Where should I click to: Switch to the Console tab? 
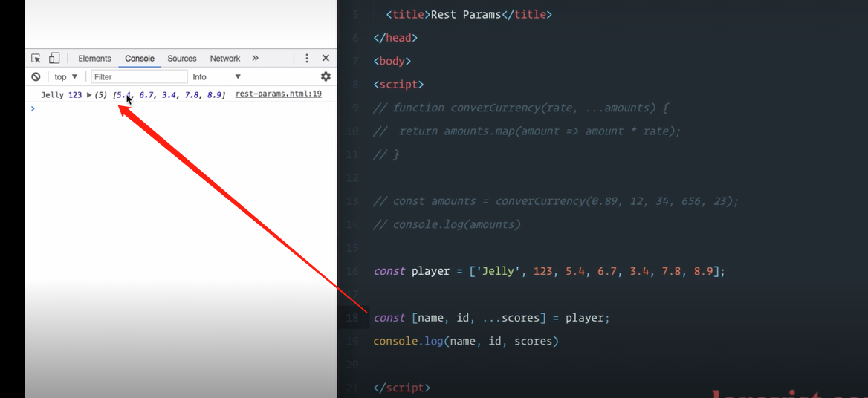[x=140, y=58]
